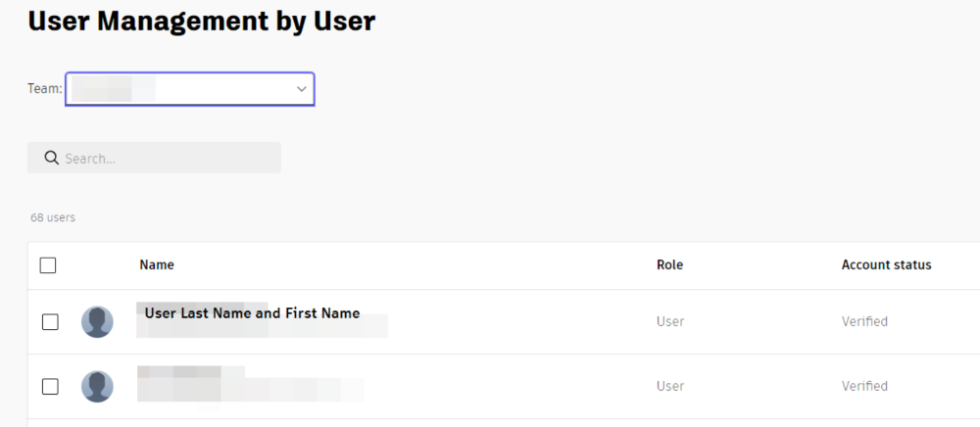The width and height of the screenshot is (980, 427).
Task: Click the second row's Verified status
Action: point(864,386)
